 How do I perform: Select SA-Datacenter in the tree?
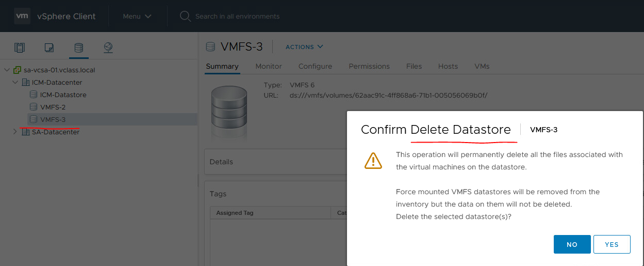(56, 132)
